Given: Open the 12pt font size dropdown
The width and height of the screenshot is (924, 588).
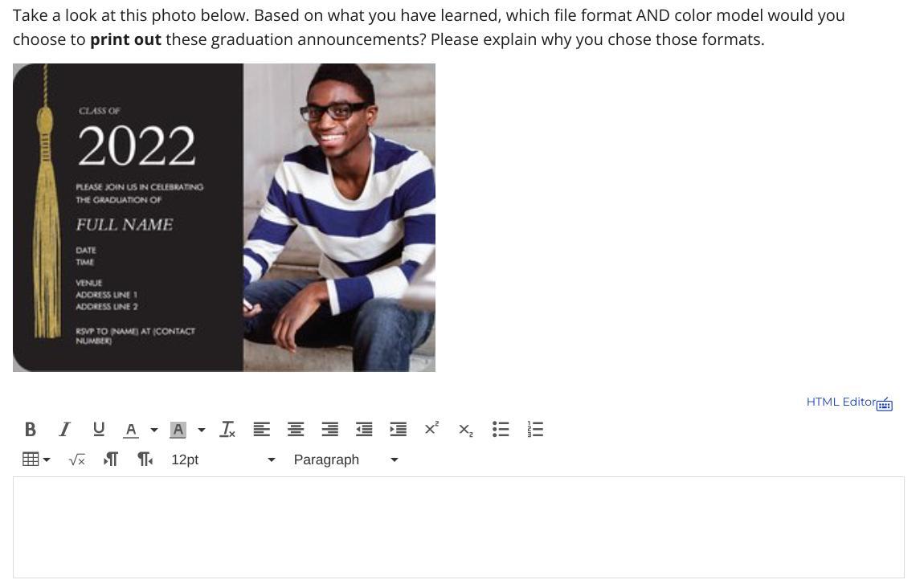Looking at the screenshot, I should (x=223, y=459).
